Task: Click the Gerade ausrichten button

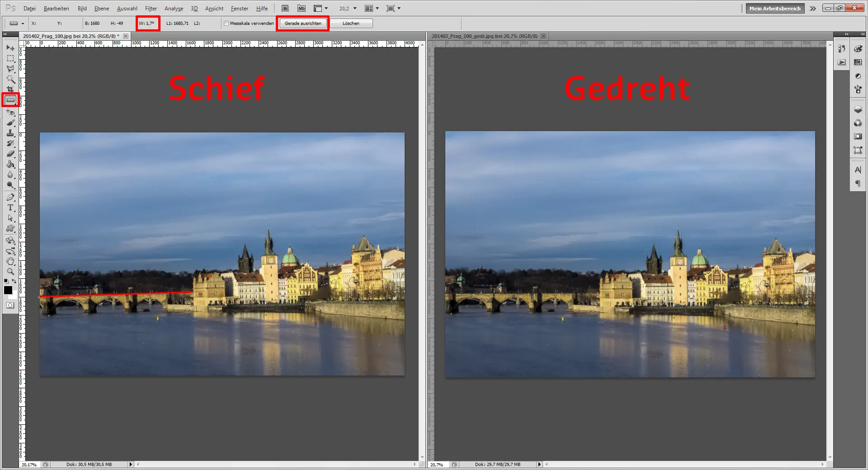Action: coord(302,23)
